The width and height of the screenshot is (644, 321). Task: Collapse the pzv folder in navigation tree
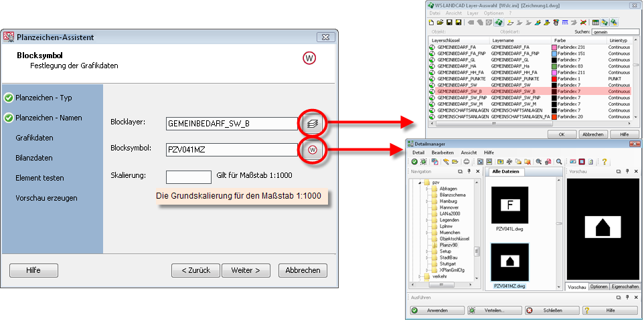(419, 182)
